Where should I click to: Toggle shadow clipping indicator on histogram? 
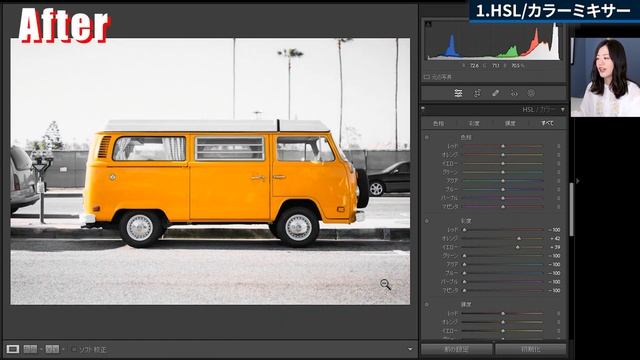coord(428,24)
